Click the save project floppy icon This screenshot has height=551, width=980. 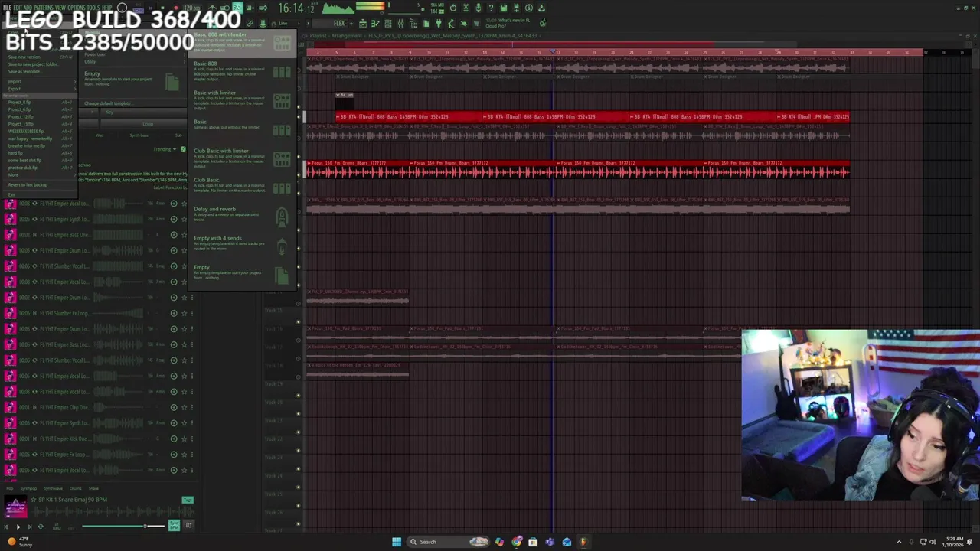tap(503, 8)
